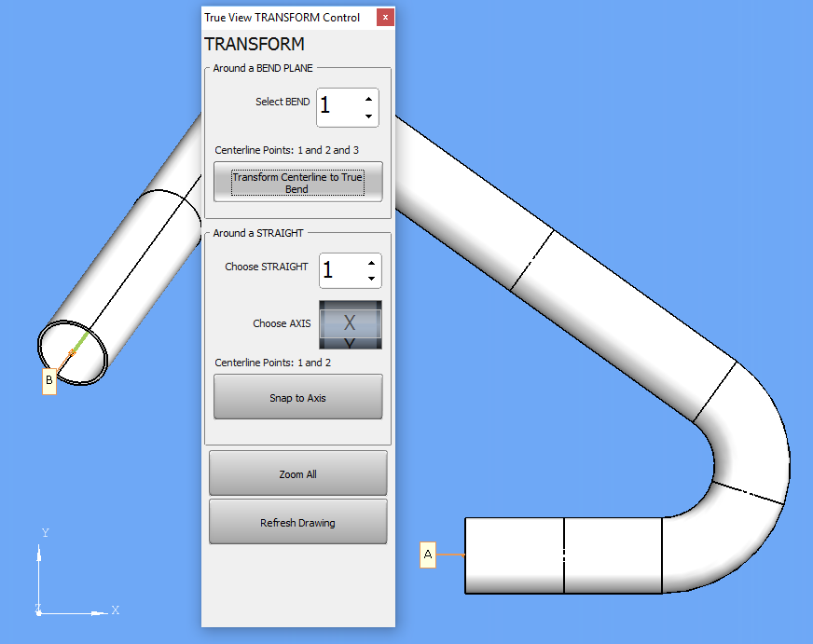Click the coordinate triad origin

pyautogui.click(x=38, y=611)
